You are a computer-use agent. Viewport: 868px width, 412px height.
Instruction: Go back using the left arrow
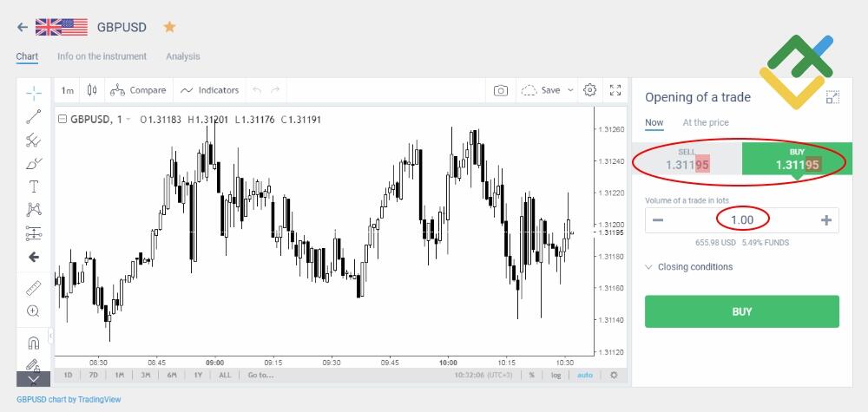click(23, 27)
